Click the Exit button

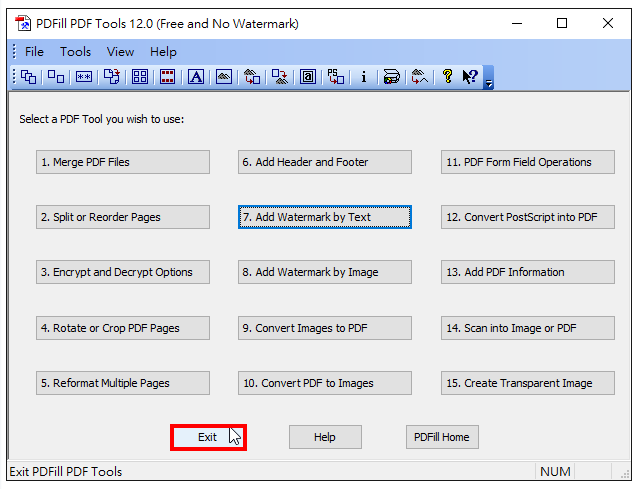tap(208, 437)
